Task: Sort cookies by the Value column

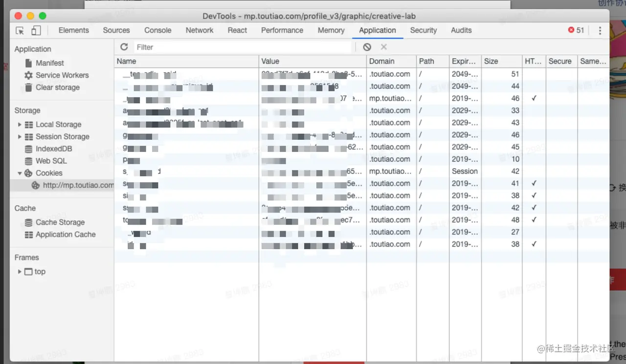Action: click(313, 62)
